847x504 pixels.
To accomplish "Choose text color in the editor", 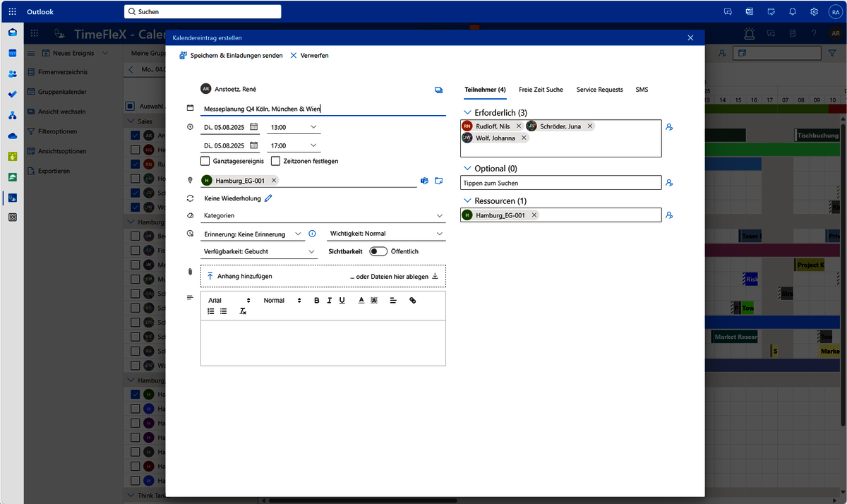I will click(x=361, y=301).
